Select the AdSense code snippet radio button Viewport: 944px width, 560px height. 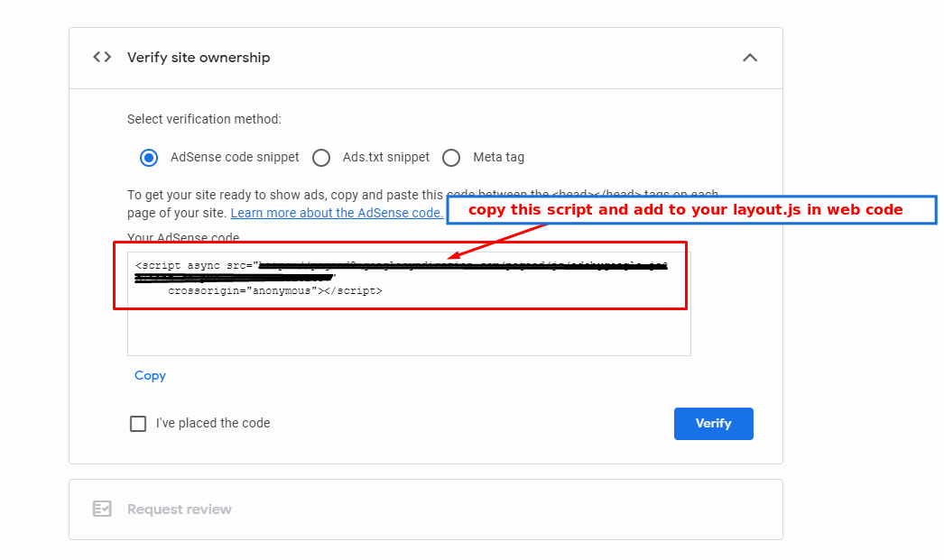(x=149, y=158)
